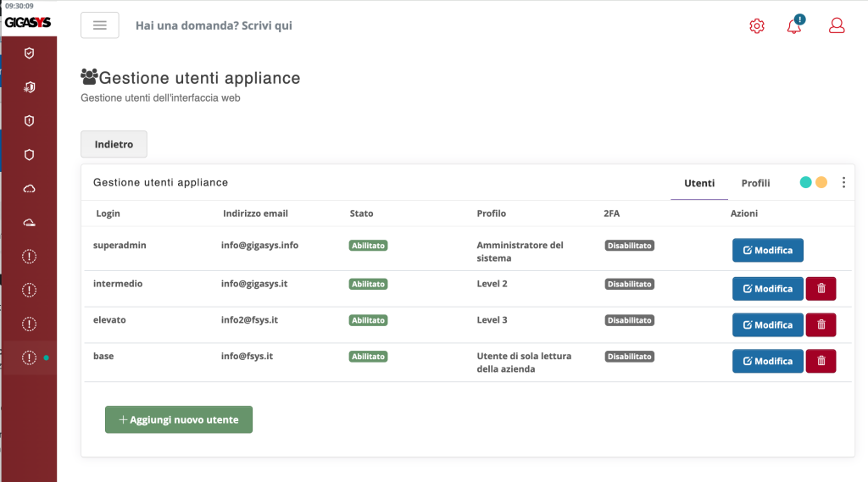
Task: Click the Abilitato badge for intermedio
Action: pyautogui.click(x=368, y=284)
